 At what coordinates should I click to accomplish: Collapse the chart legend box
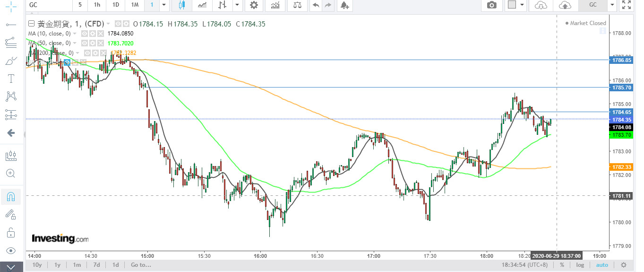pos(31,24)
